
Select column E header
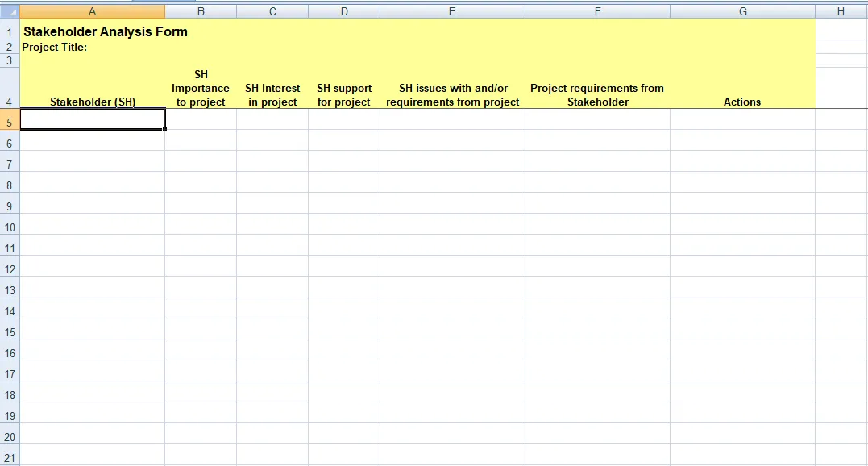point(452,11)
